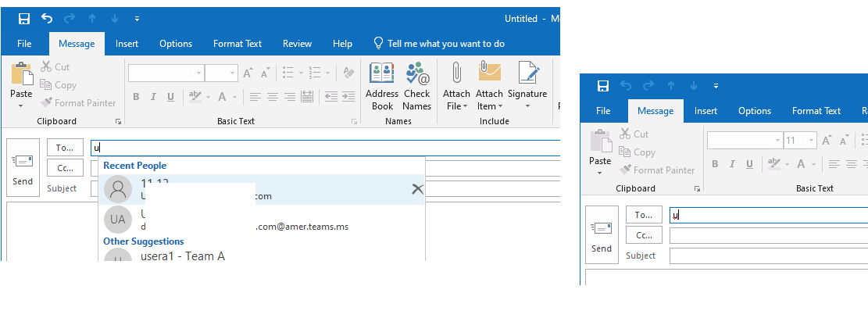This screenshot has width=868, height=311.
Task: Click Clear Formatting eraser icon in left window
Action: (348, 73)
